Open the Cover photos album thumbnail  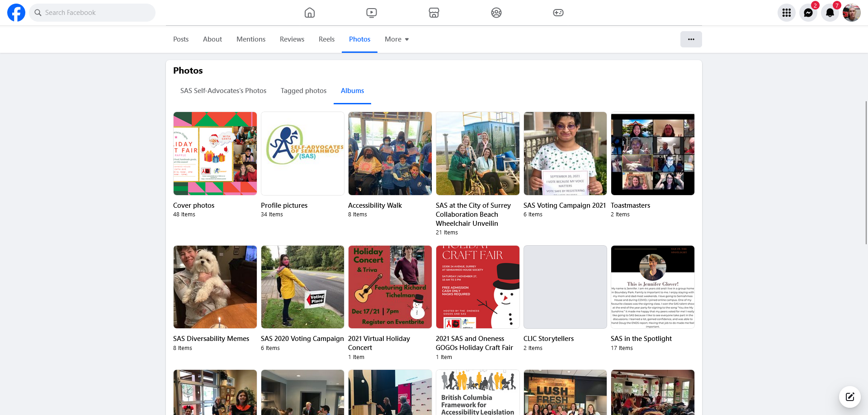point(215,154)
